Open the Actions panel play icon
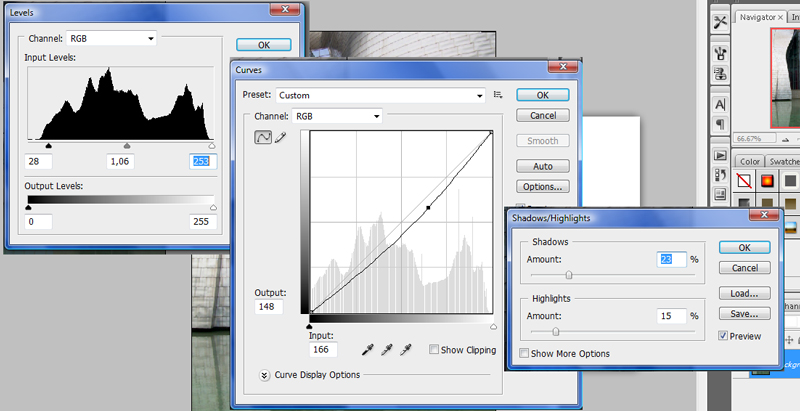The width and height of the screenshot is (800, 411). (720, 155)
